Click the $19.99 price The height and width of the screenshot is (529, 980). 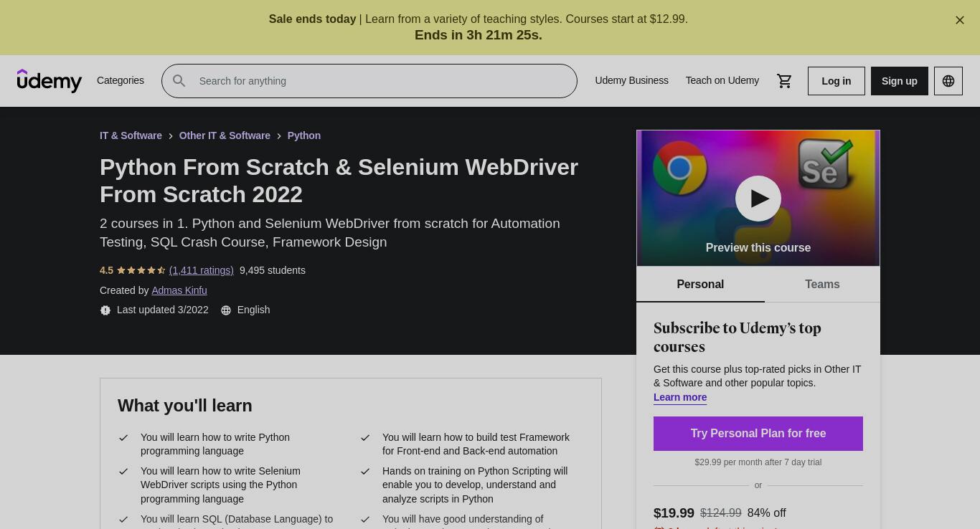coord(674,513)
